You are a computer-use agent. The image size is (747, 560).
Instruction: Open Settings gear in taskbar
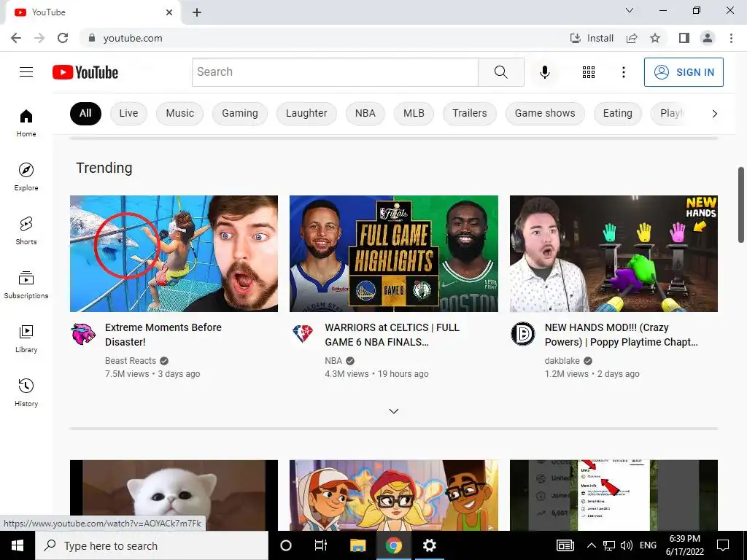(x=429, y=545)
